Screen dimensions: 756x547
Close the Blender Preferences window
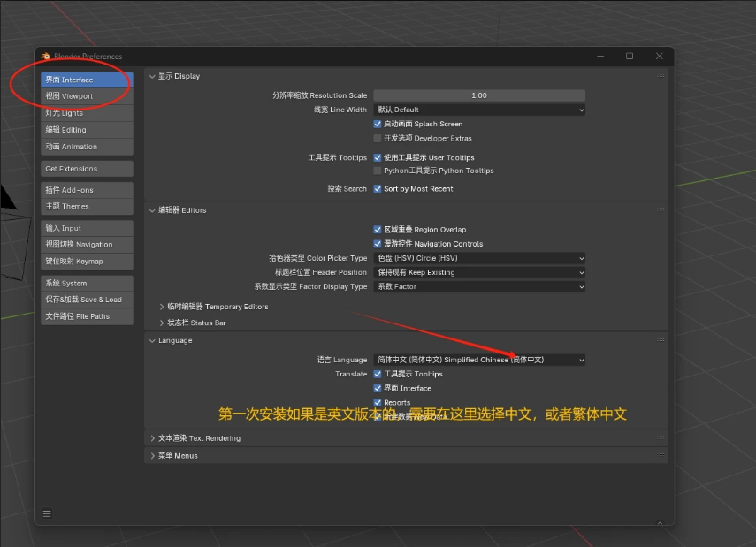coord(659,57)
